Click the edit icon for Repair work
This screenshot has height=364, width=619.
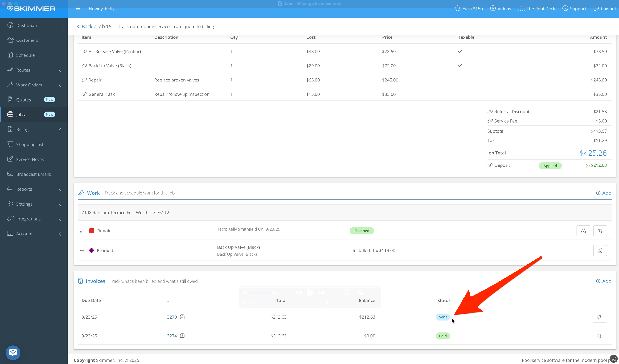600,231
